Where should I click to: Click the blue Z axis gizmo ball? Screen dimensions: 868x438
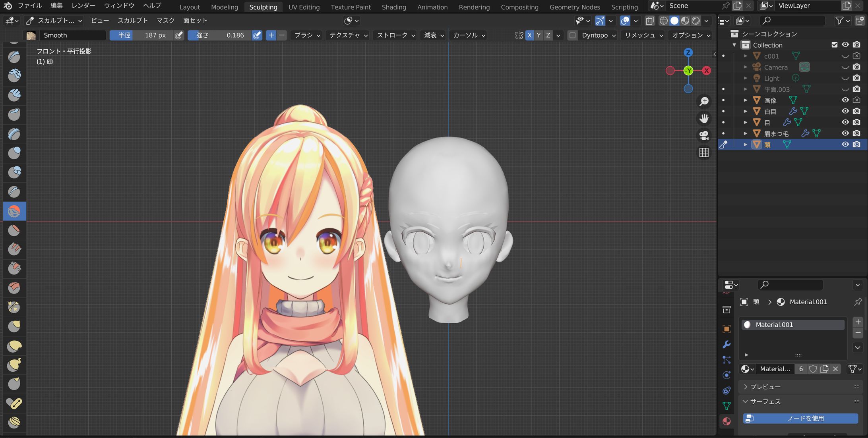[688, 52]
